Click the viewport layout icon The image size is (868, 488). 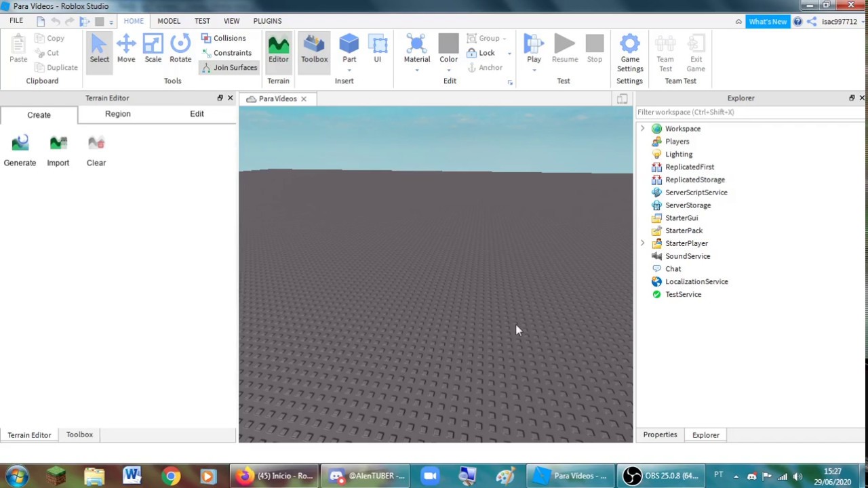click(x=622, y=99)
